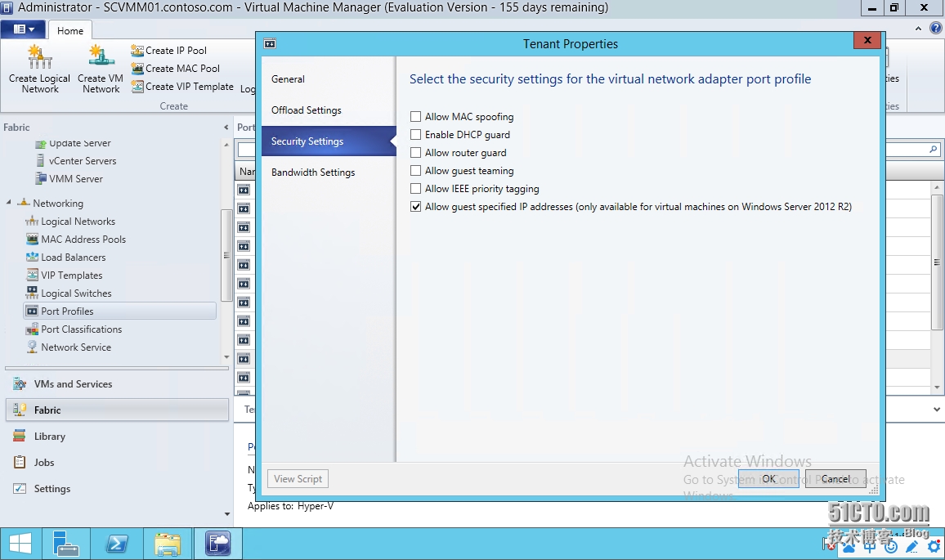Viewport: 945px width, 560px height.
Task: Click the Create IP Pool icon
Action: [137, 50]
